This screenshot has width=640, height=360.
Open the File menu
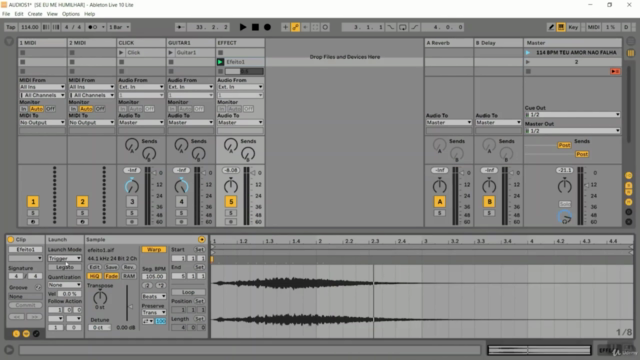pyautogui.click(x=6, y=14)
